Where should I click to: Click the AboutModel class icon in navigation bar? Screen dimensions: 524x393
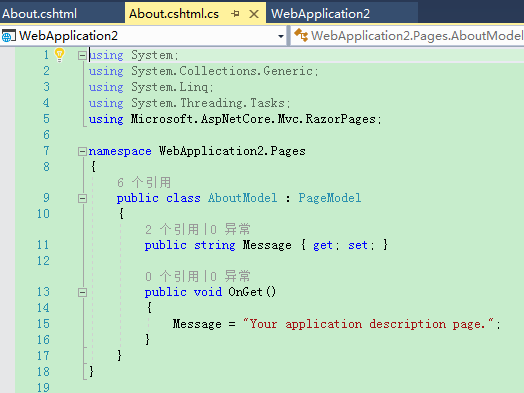[301, 35]
